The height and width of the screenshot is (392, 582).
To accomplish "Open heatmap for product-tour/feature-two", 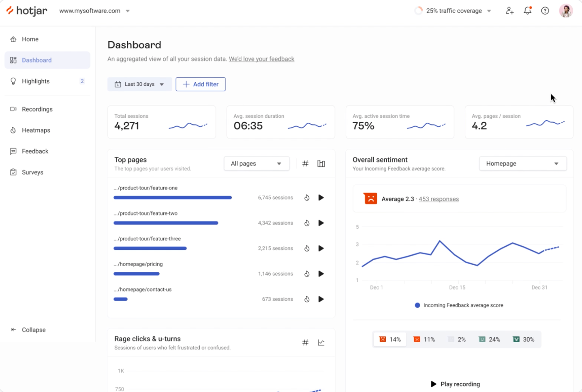I will pyautogui.click(x=307, y=223).
